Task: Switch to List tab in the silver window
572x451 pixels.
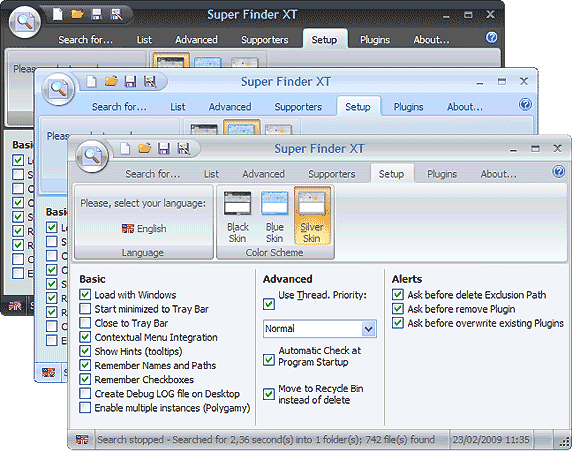Action: point(211,174)
